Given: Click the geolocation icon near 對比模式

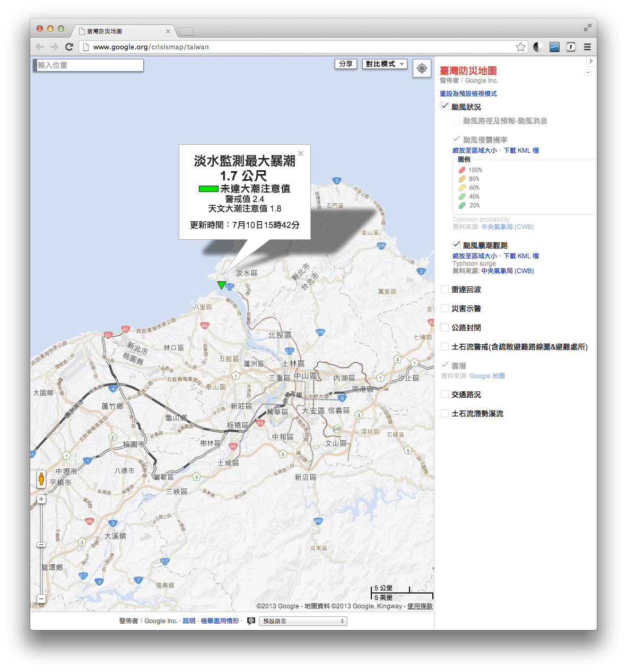Looking at the screenshot, I should 422,68.
